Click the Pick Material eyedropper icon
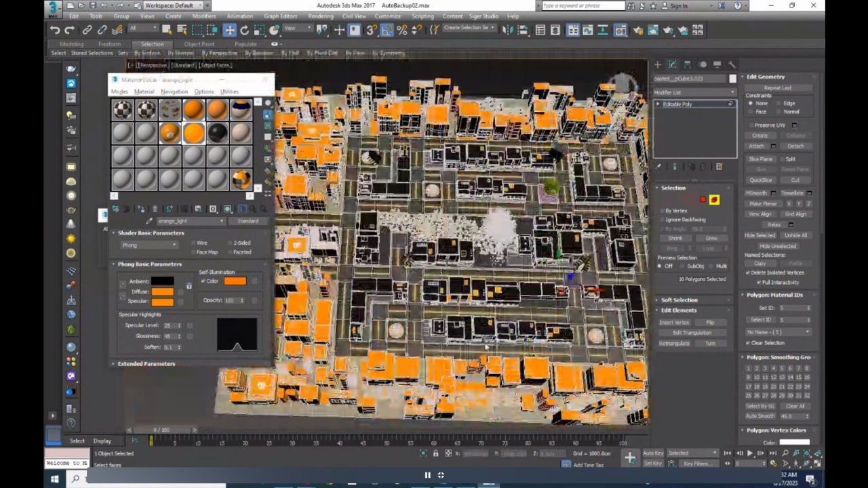Viewport: 868px width, 488px height. 149,221
